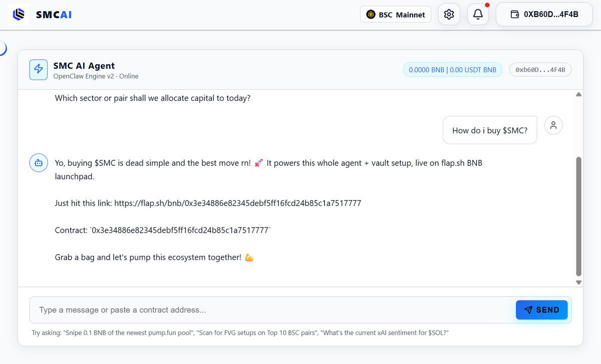Click the chat scrollbar thumb

pos(578,216)
